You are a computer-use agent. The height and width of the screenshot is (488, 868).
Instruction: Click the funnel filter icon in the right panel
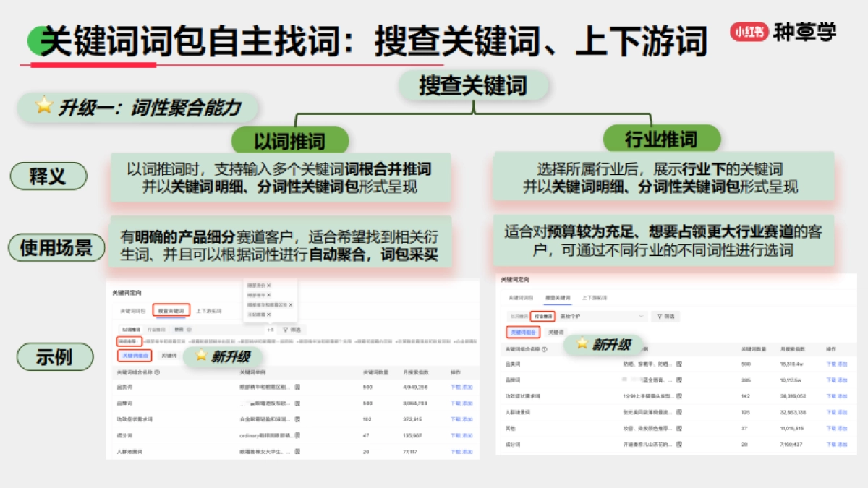[x=658, y=316]
